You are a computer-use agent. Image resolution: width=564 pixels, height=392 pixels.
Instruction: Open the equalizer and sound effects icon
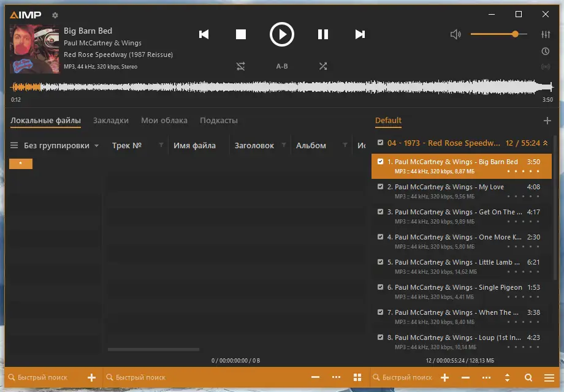[x=545, y=34]
